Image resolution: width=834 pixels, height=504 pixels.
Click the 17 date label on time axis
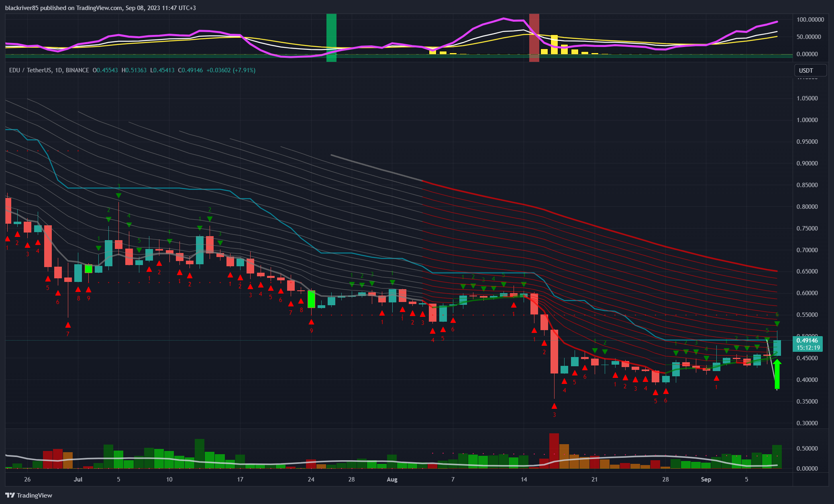(240, 480)
